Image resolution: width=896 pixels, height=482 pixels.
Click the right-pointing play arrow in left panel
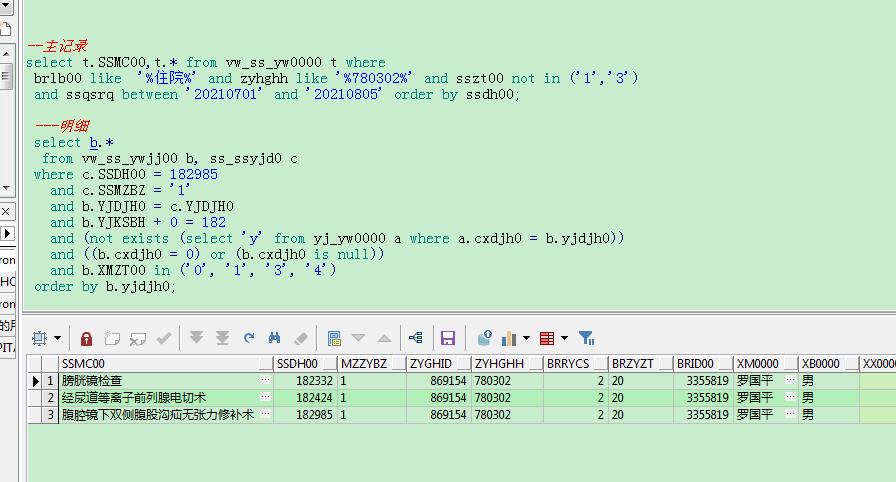[x=6, y=234]
